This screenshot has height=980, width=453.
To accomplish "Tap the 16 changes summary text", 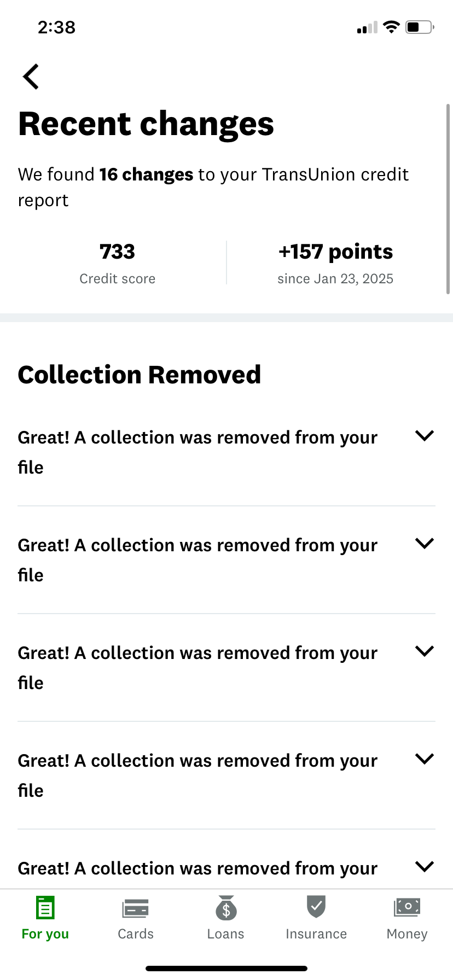I will (146, 174).
